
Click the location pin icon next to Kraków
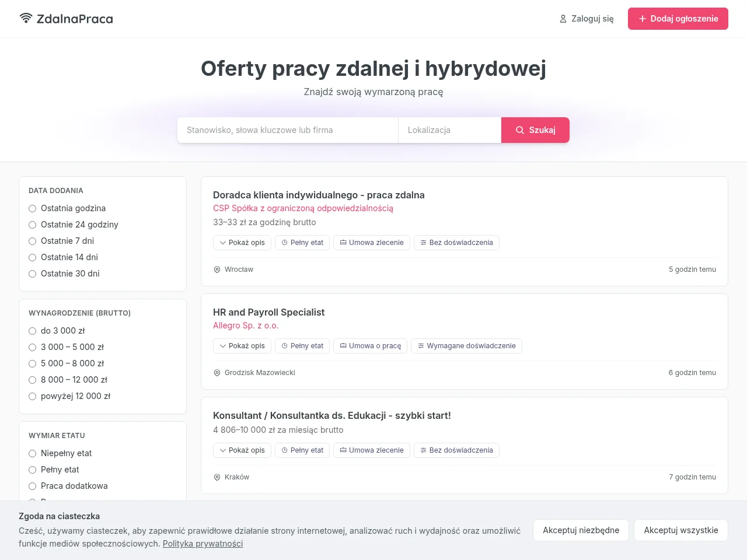217,477
